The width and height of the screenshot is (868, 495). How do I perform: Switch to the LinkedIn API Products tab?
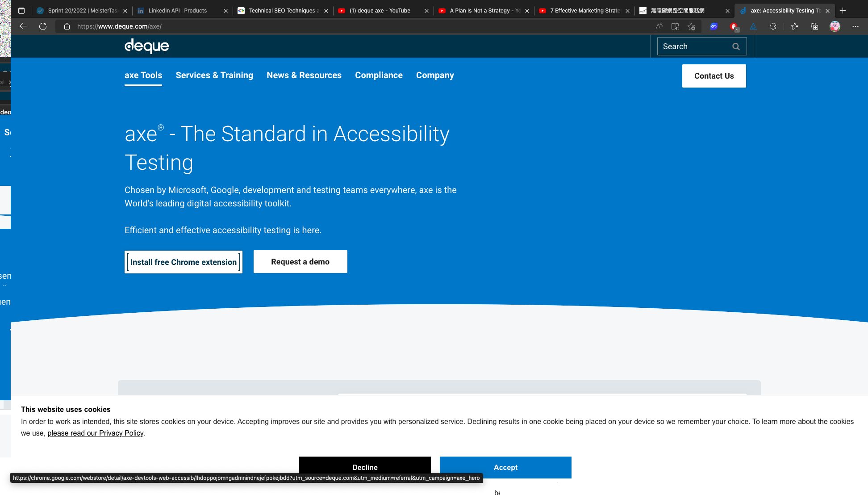point(178,11)
